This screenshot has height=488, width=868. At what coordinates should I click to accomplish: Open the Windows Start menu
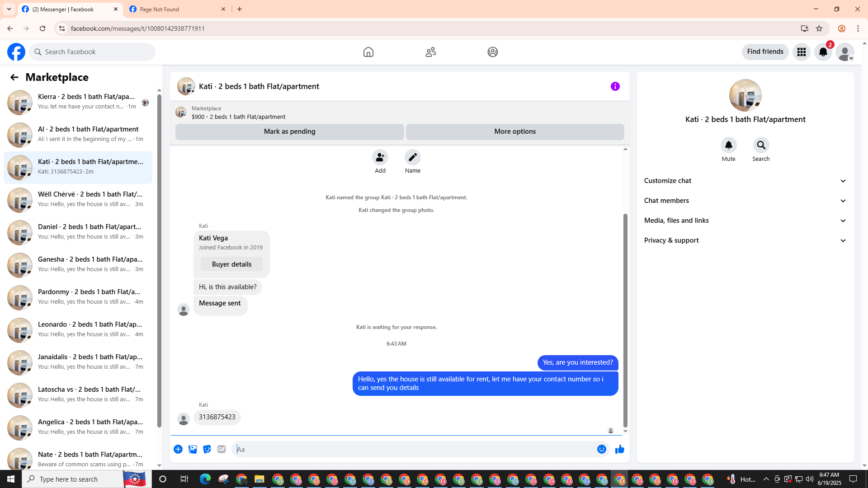point(11,479)
